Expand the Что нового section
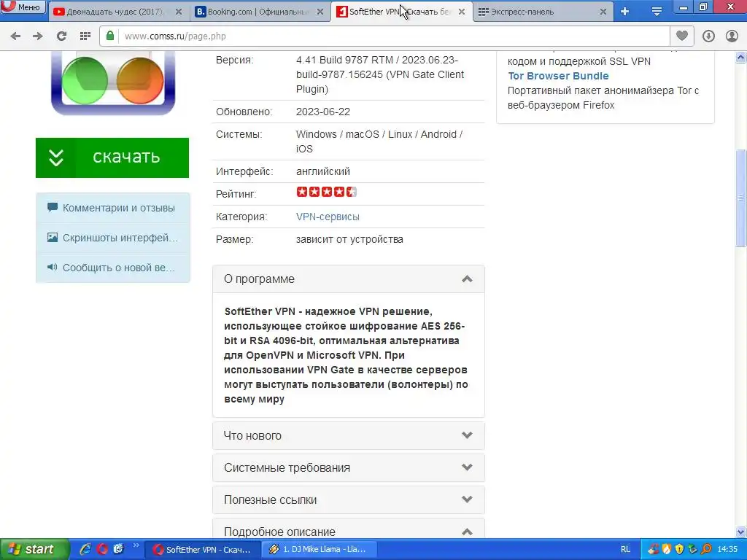The height and width of the screenshot is (560, 747). click(349, 436)
